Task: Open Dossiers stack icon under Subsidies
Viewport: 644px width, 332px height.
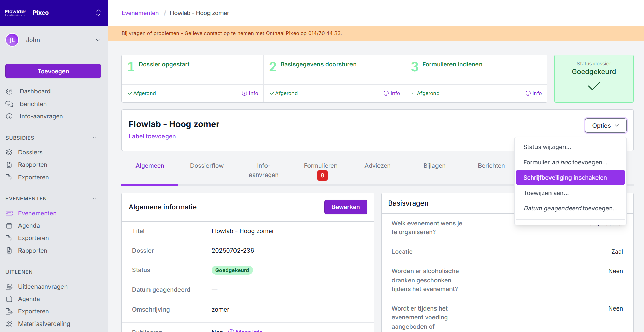Action: (x=9, y=152)
